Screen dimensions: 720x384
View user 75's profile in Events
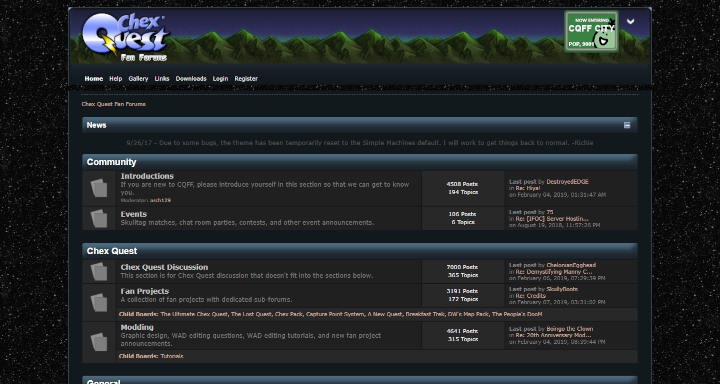click(550, 212)
